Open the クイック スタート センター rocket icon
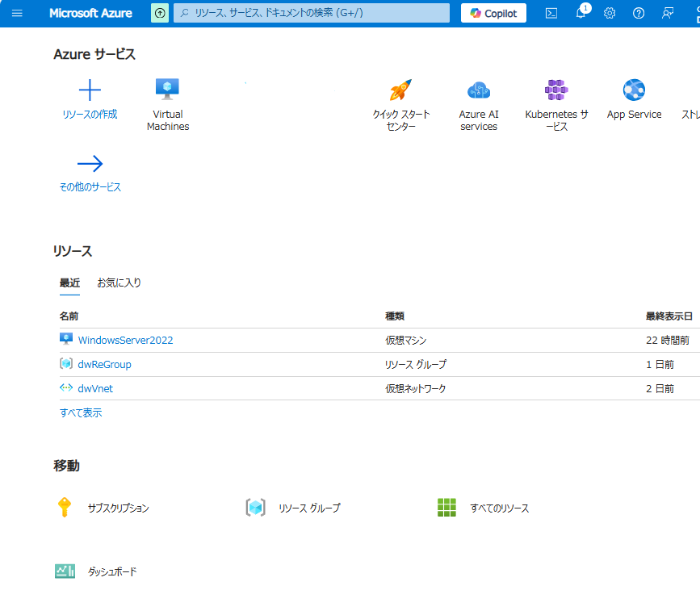The width and height of the screenshot is (700, 611). [x=400, y=90]
